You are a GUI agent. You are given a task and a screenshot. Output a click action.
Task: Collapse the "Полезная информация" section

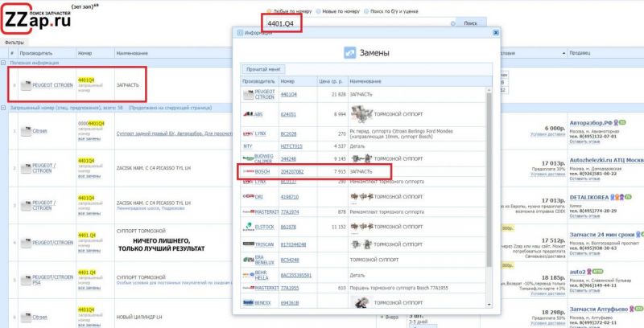3,62
